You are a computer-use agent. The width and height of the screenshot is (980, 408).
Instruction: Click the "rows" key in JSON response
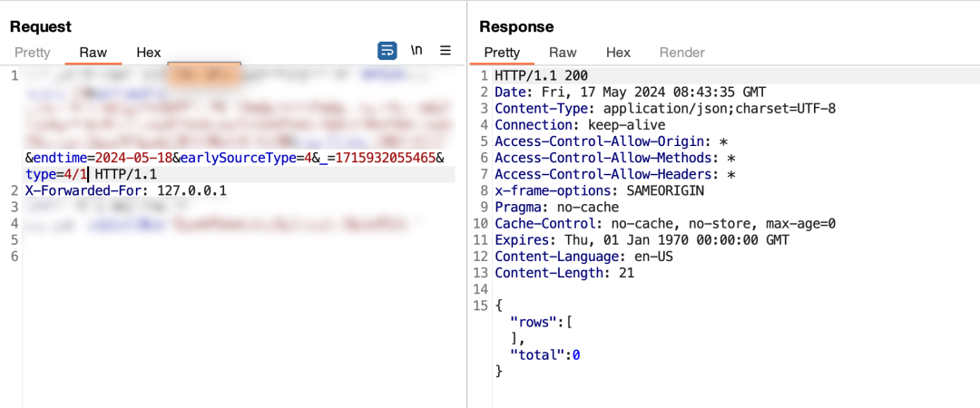[x=531, y=322]
